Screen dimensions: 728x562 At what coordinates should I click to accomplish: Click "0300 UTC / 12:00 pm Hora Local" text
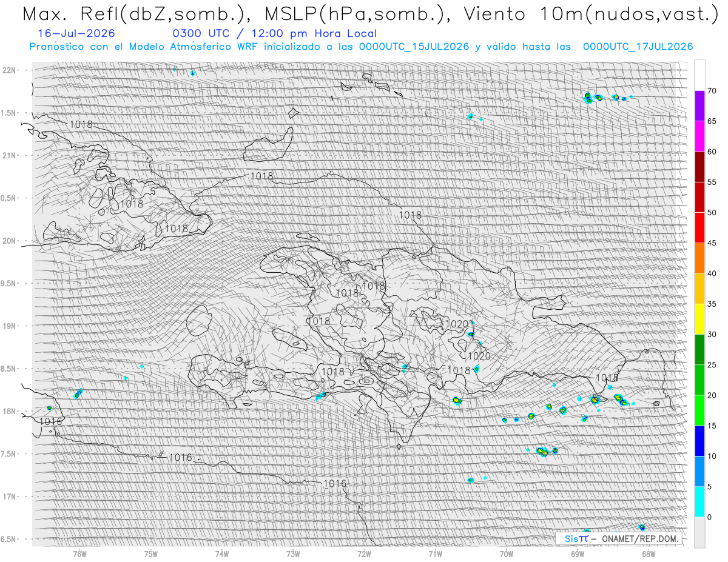274,34
